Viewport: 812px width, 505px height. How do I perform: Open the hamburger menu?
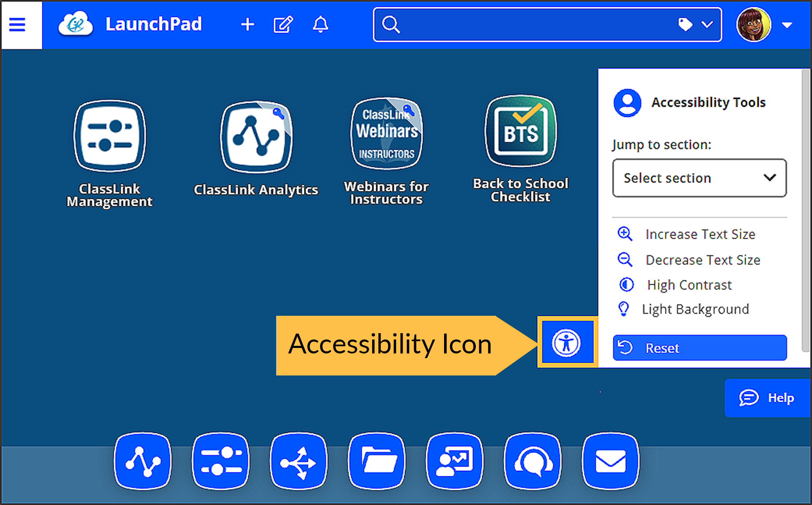click(x=17, y=24)
